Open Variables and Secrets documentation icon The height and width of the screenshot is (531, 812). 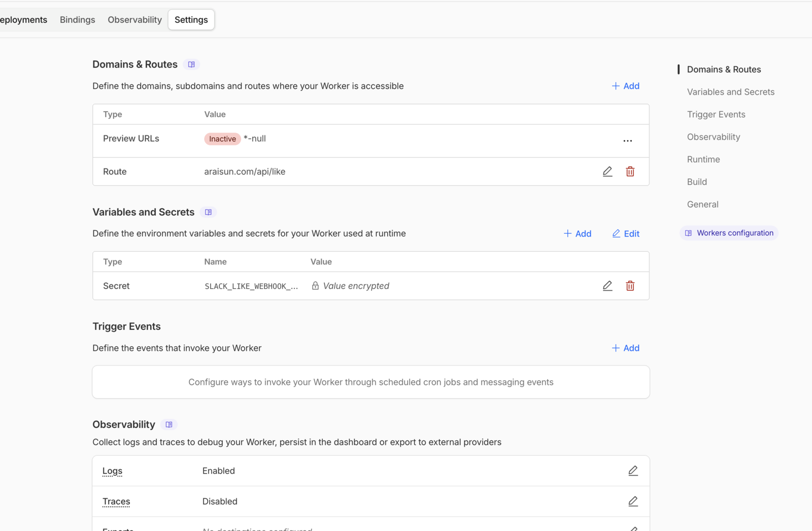pos(208,212)
